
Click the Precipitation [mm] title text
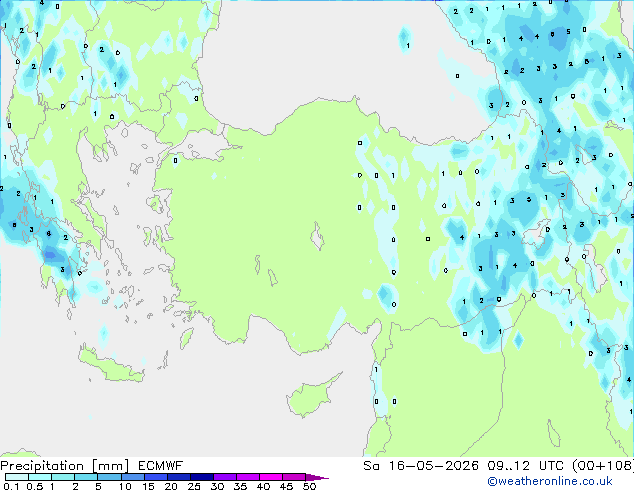(65, 466)
